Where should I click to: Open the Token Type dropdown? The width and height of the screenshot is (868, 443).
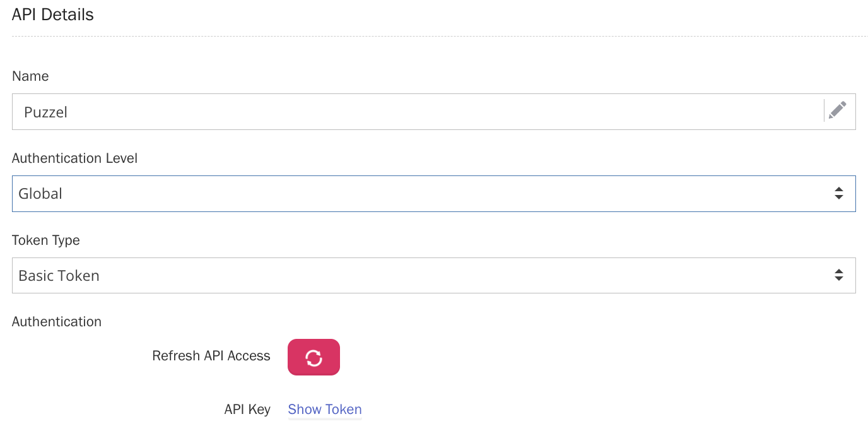click(x=433, y=276)
